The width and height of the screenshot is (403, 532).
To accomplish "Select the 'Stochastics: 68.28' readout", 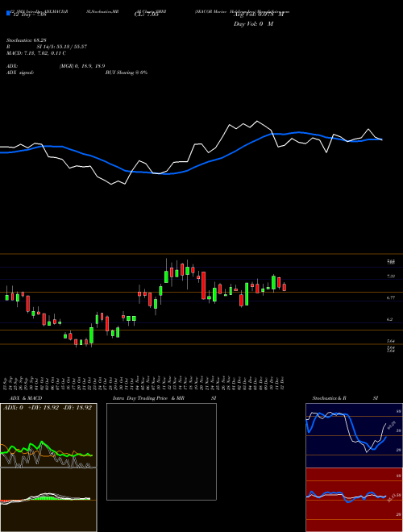I will tap(28, 40).
